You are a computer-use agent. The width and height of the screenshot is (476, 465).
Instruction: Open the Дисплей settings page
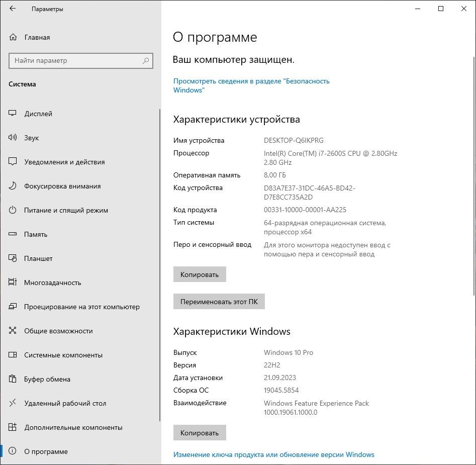click(x=80, y=114)
